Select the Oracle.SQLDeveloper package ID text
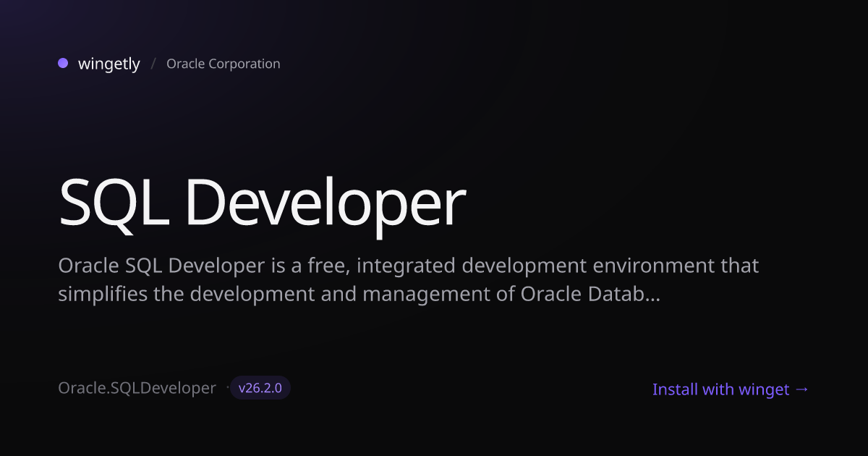This screenshot has width=868, height=456. (137, 389)
